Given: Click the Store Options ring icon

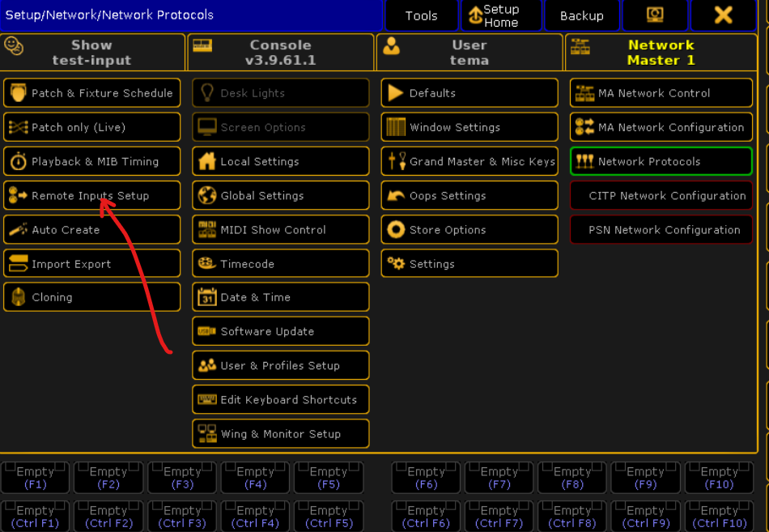Looking at the screenshot, I should (396, 230).
